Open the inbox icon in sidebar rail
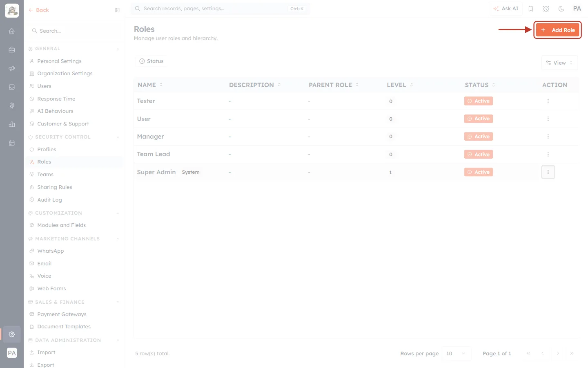Viewport: 588px width, 368px height. point(12,87)
